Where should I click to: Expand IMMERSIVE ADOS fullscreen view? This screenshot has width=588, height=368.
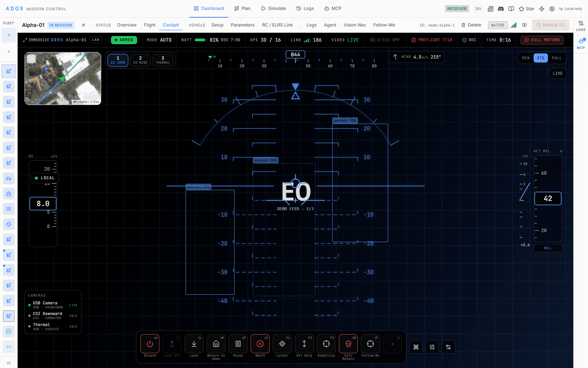[x=55, y=40]
